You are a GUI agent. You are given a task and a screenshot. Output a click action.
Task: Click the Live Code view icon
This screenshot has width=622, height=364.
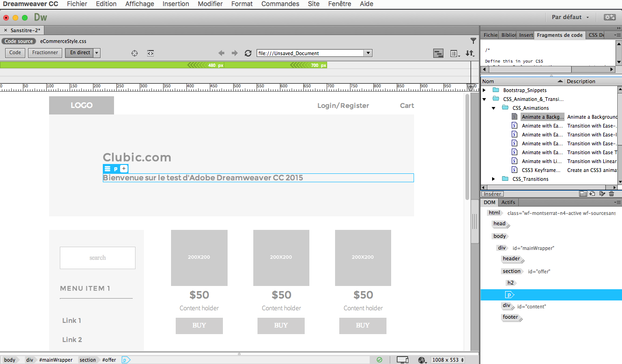click(150, 53)
